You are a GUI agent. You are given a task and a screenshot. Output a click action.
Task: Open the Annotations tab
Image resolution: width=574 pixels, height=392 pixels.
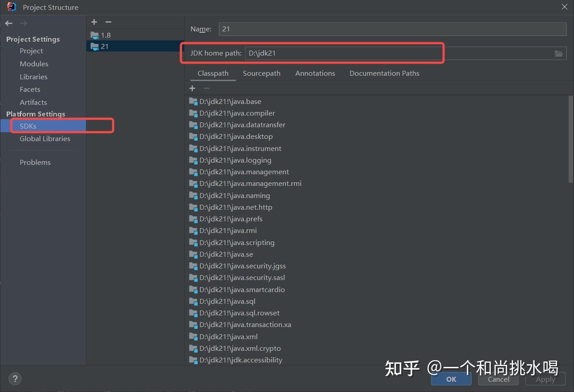coord(315,73)
